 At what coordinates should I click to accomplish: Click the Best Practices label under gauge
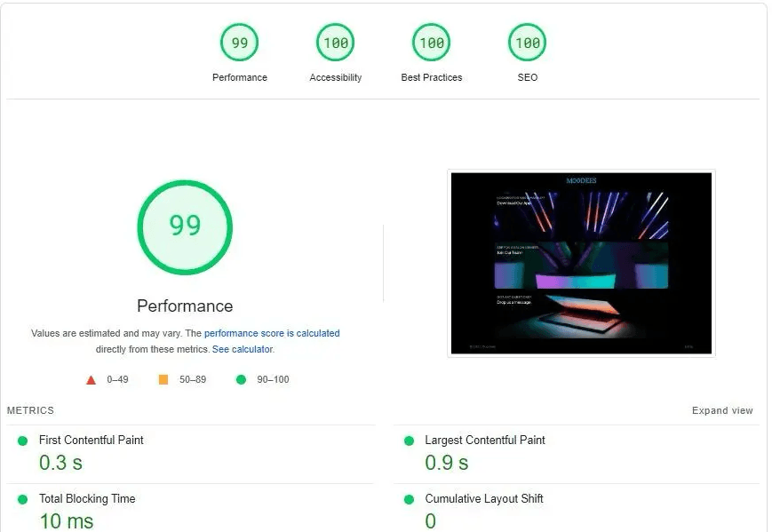coord(432,78)
